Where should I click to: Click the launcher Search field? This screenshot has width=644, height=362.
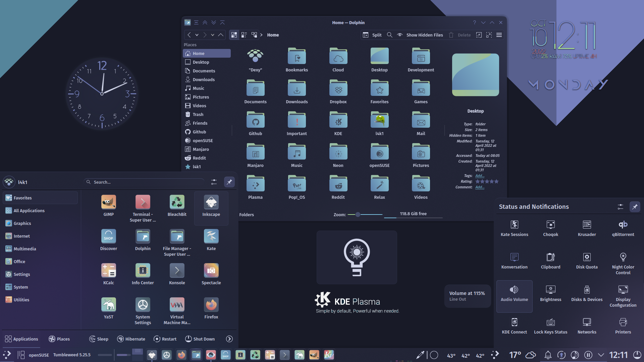click(x=144, y=182)
